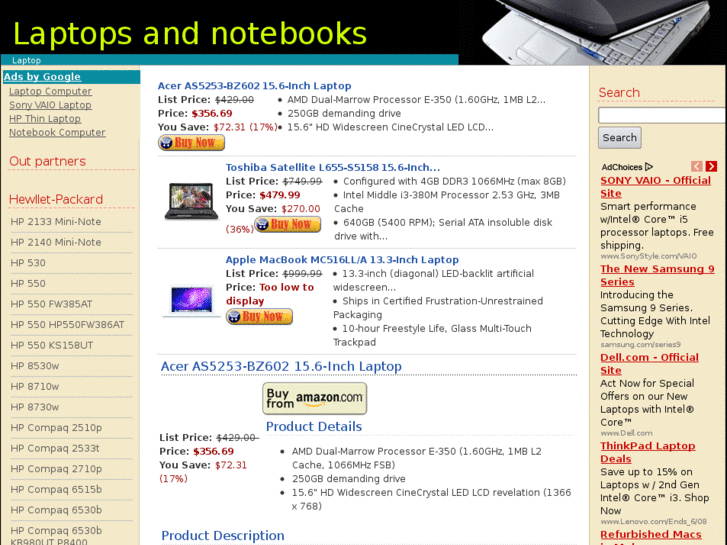Focus the Search text input field

[x=662, y=115]
